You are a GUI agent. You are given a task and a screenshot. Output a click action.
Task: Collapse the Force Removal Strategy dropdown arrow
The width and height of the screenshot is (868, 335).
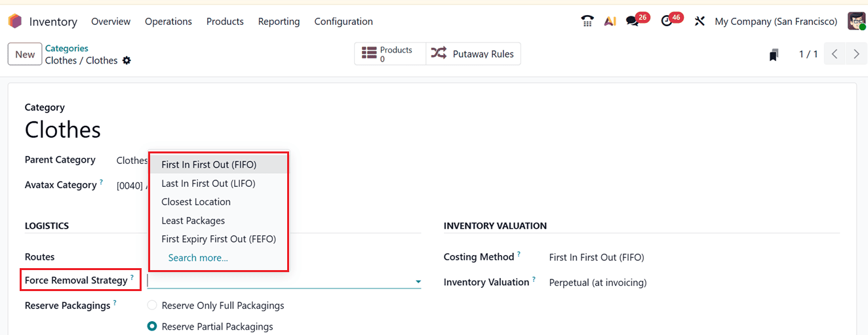tap(418, 282)
